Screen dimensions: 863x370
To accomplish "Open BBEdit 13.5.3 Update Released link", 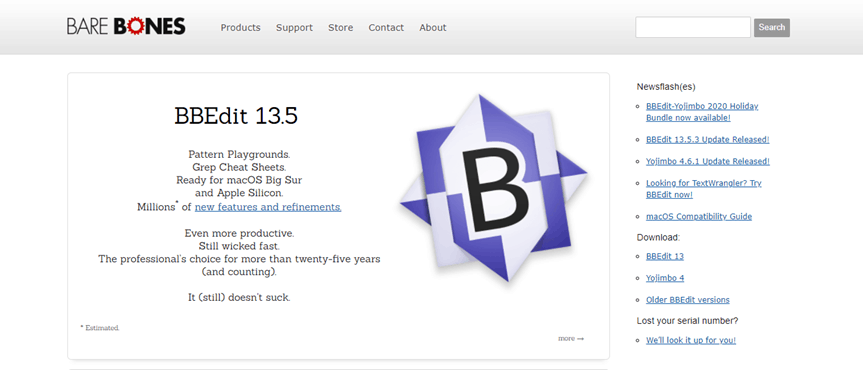I will coord(707,139).
